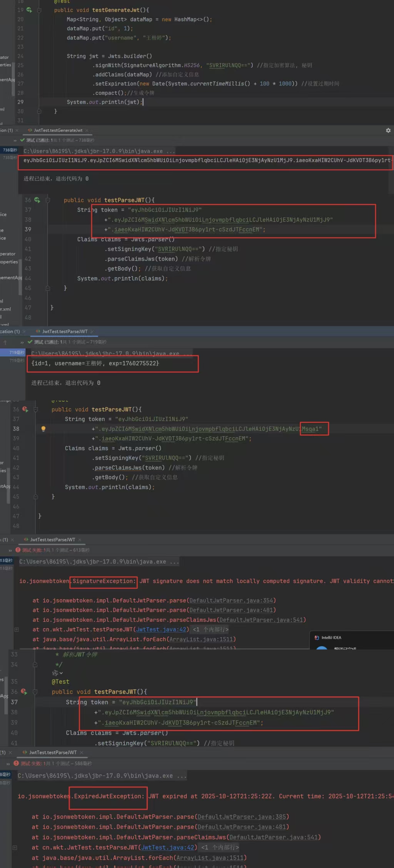This screenshot has height=868, width=394.
Task: Click yellow lightbulb intention icon on line 38
Action: tap(43, 429)
